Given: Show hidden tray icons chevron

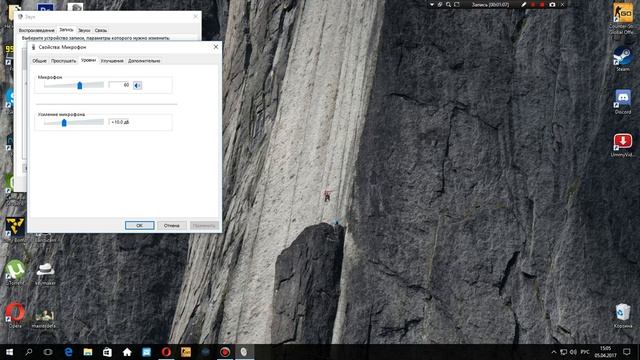Looking at the screenshot, I should (x=553, y=352).
